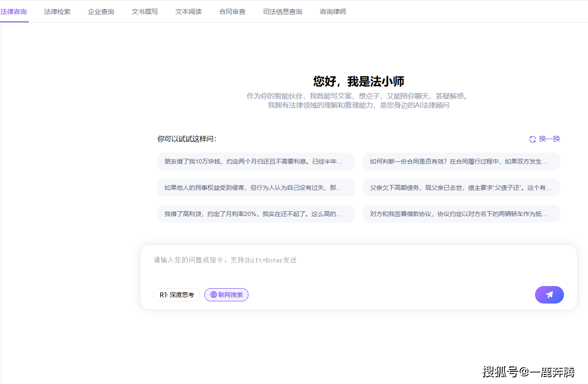Click 换一换 to refresh suggestions
Image resolution: width=588 pixels, height=384 pixels.
(x=549, y=139)
